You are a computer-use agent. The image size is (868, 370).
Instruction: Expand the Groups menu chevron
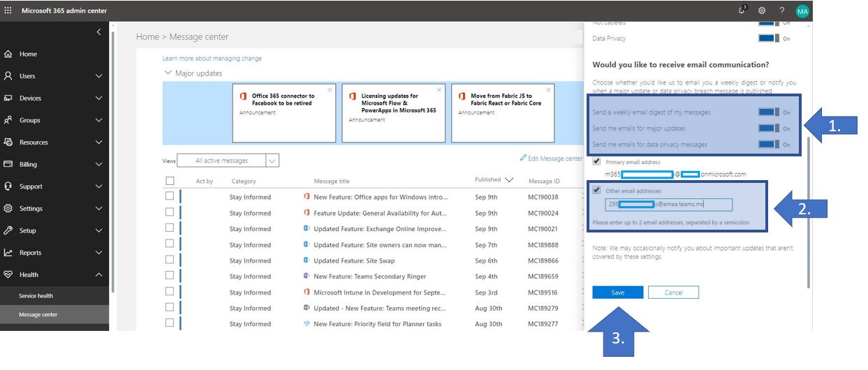[x=98, y=120]
